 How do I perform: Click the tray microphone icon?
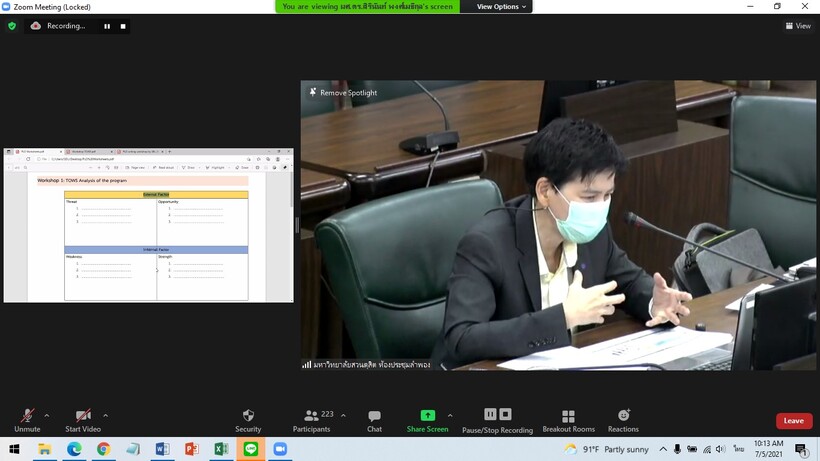point(677,449)
